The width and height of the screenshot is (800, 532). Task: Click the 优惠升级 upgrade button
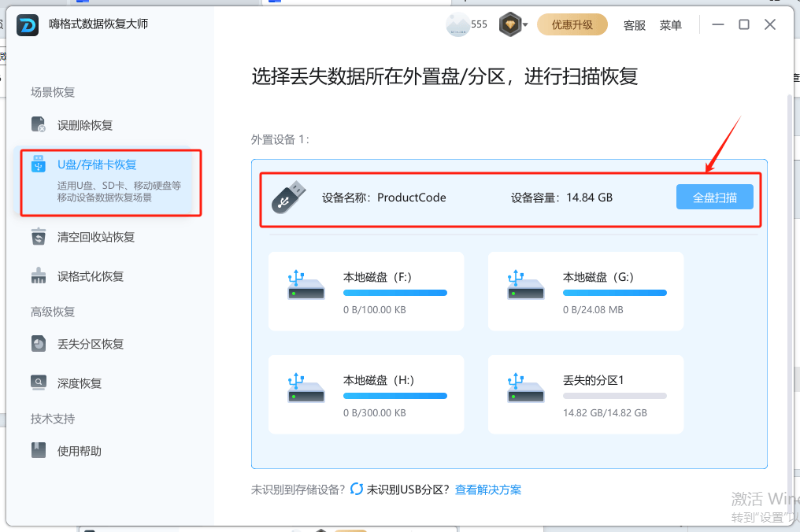point(572,24)
